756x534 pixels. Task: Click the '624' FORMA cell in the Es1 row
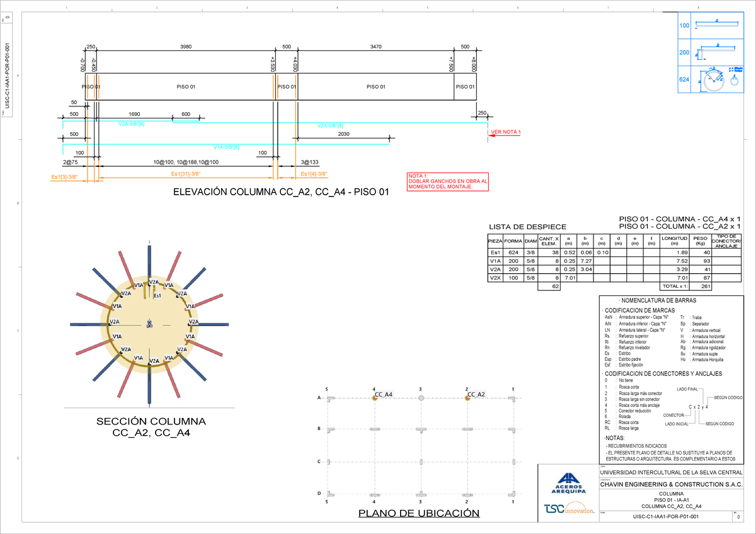coord(513,253)
